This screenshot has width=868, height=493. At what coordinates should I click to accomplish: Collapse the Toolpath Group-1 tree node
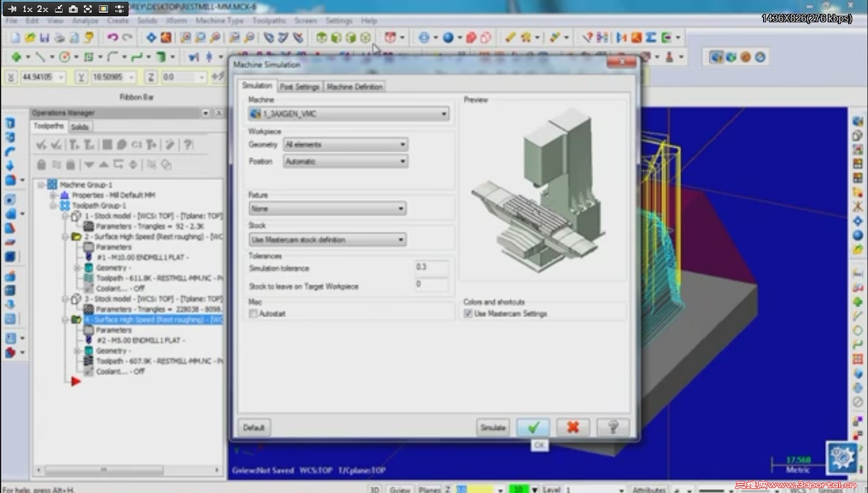(54, 206)
